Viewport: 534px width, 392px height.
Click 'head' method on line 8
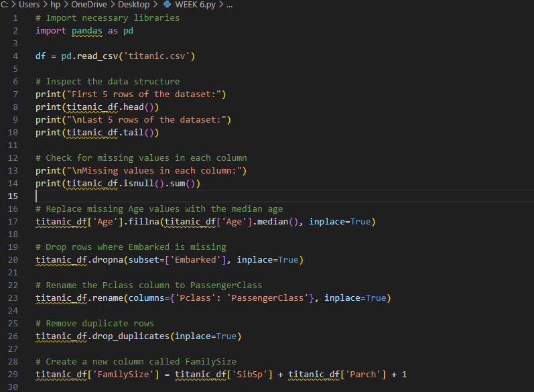click(x=133, y=107)
